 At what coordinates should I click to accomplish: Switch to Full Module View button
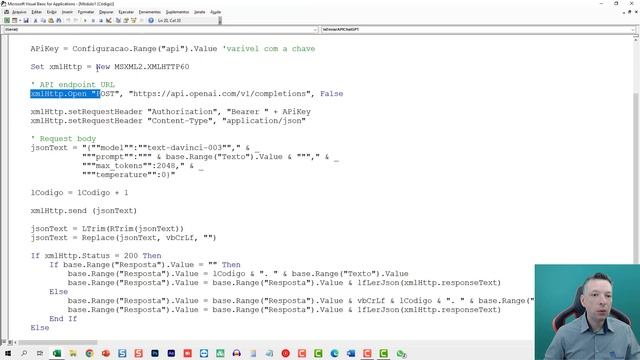click(x=10, y=342)
